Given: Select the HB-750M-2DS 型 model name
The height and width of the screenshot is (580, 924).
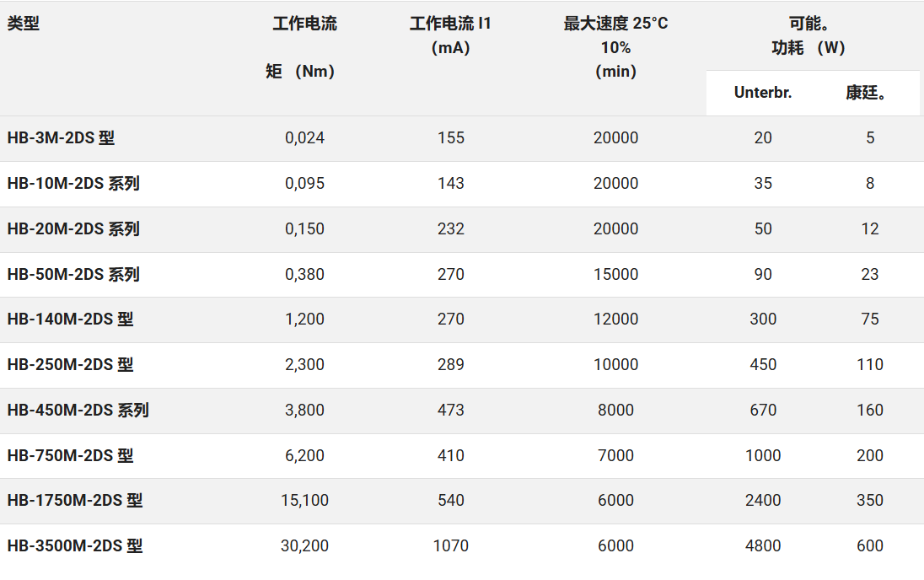Looking at the screenshot, I should coord(70,456).
